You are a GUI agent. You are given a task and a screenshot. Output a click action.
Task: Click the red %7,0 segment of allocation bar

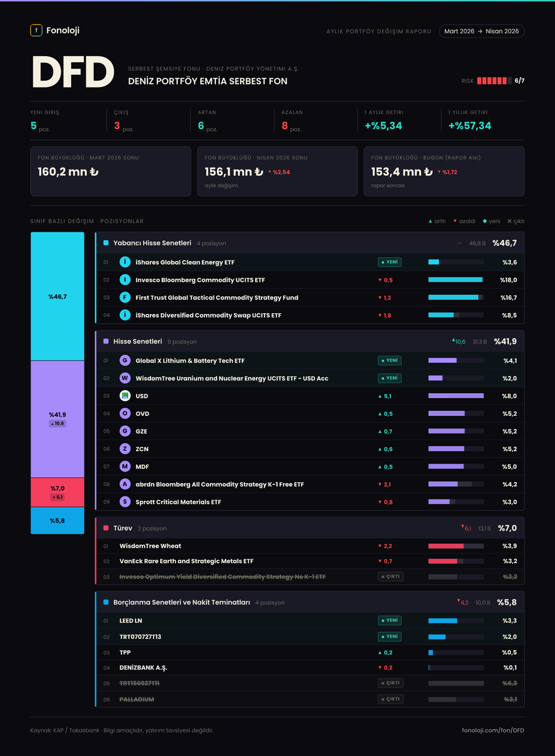[x=57, y=492]
